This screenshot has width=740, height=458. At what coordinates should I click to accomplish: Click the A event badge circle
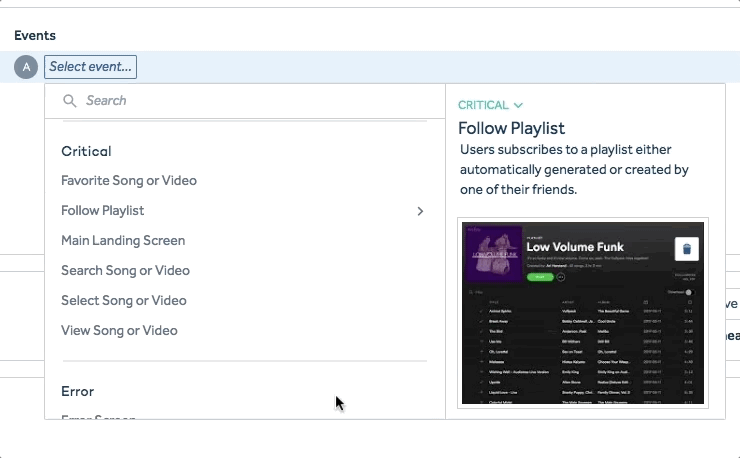[26, 67]
